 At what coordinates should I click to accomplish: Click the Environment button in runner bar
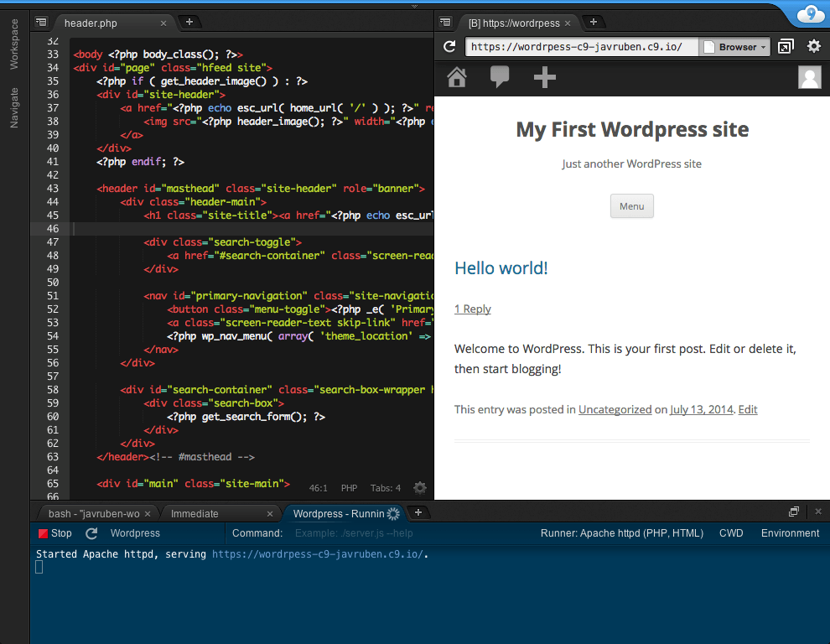[790, 533]
